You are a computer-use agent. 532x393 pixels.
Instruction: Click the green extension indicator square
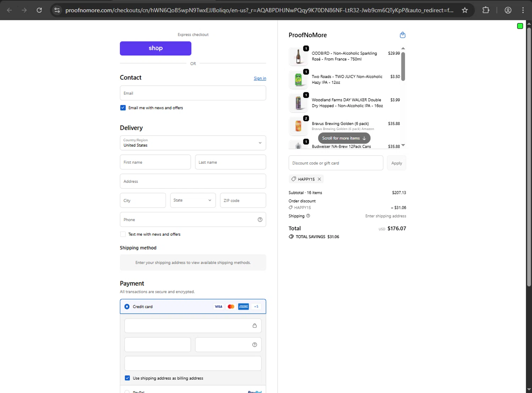(520, 26)
